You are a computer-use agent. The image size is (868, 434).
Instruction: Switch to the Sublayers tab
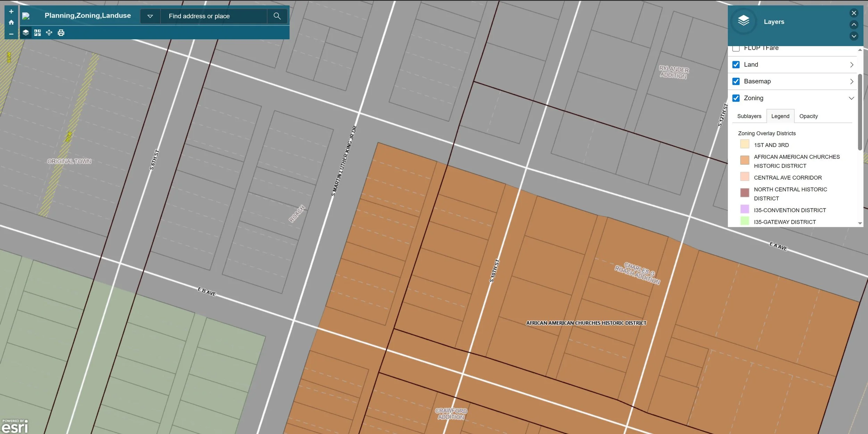pyautogui.click(x=749, y=116)
